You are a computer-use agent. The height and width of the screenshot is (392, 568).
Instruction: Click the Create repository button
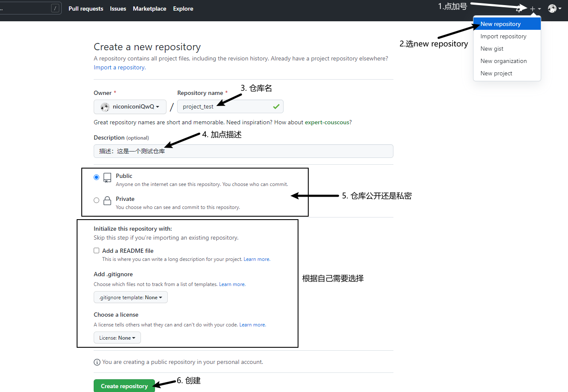pos(124,386)
